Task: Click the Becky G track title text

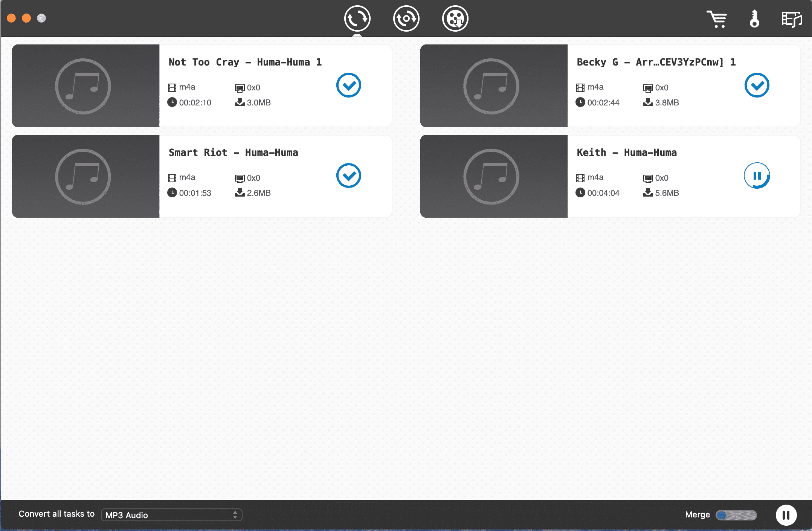Action: click(x=656, y=62)
